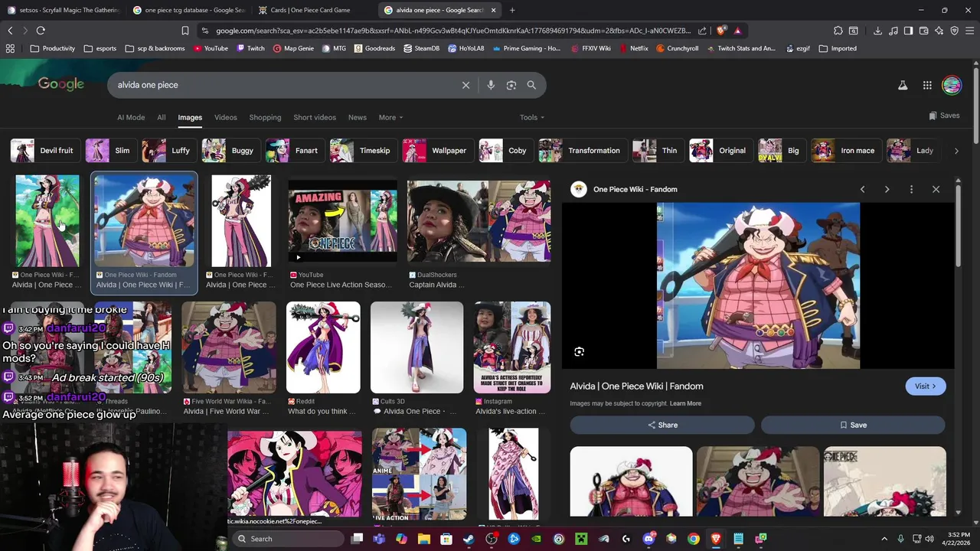The image size is (980, 551).
Task: Open Brave VPN shield icon
Action: [x=954, y=31]
